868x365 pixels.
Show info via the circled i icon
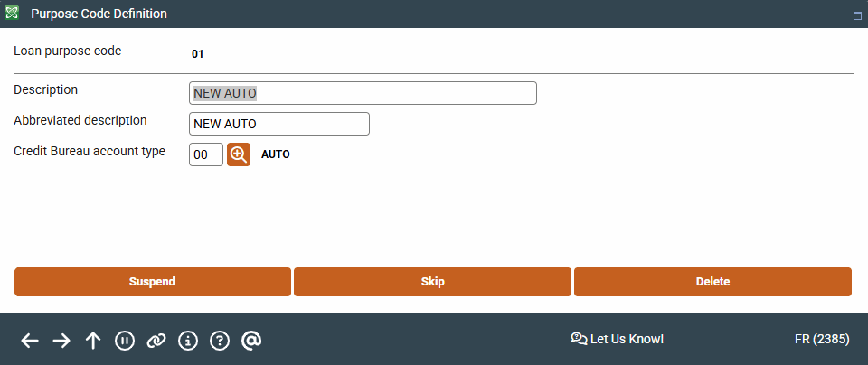tap(188, 340)
